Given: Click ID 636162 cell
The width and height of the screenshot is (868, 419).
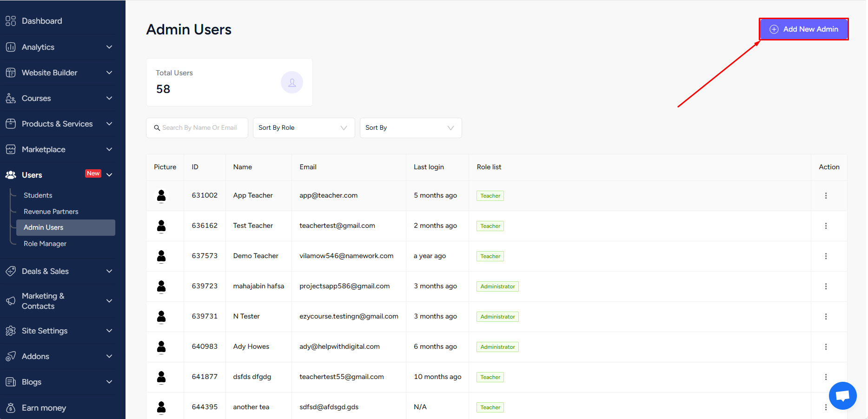Looking at the screenshot, I should pyautogui.click(x=205, y=226).
